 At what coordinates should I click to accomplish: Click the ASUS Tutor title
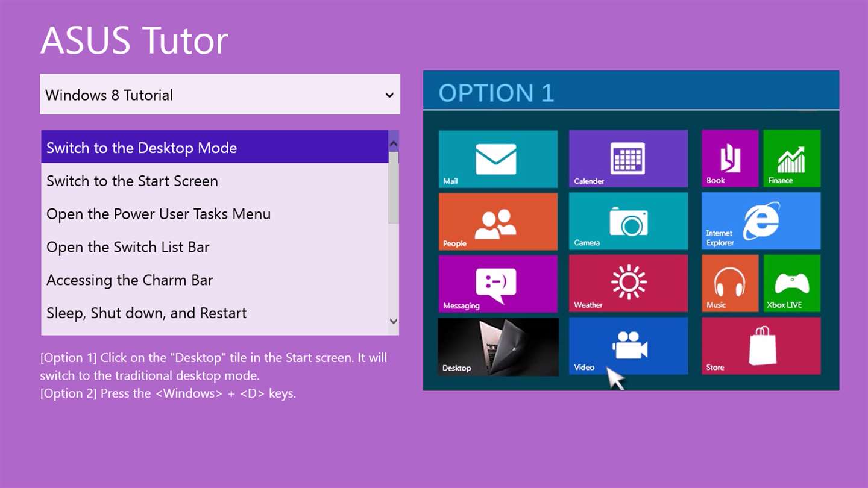(134, 40)
